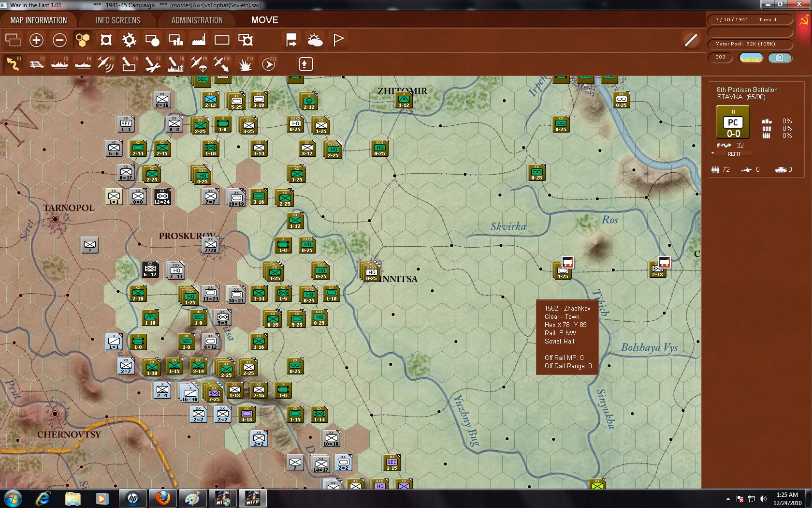Select the black 12=24 German unit
Image resolution: width=812 pixels, height=508 pixels.
coord(162,197)
